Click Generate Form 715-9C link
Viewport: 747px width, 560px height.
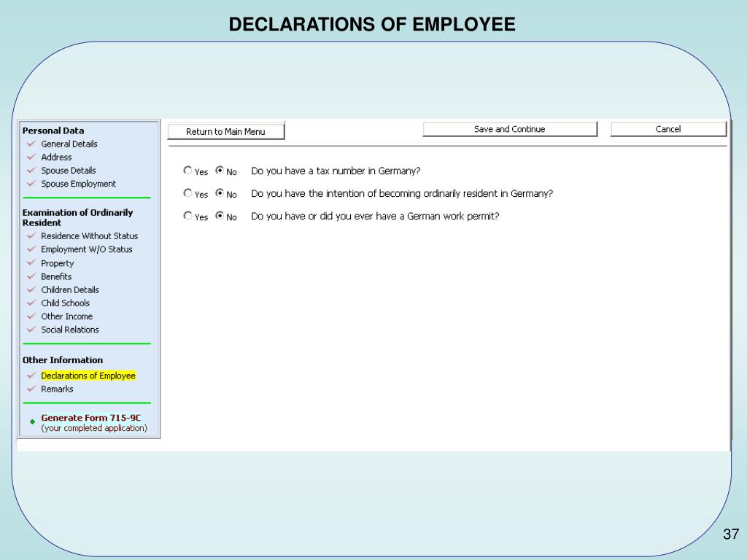[x=91, y=418]
